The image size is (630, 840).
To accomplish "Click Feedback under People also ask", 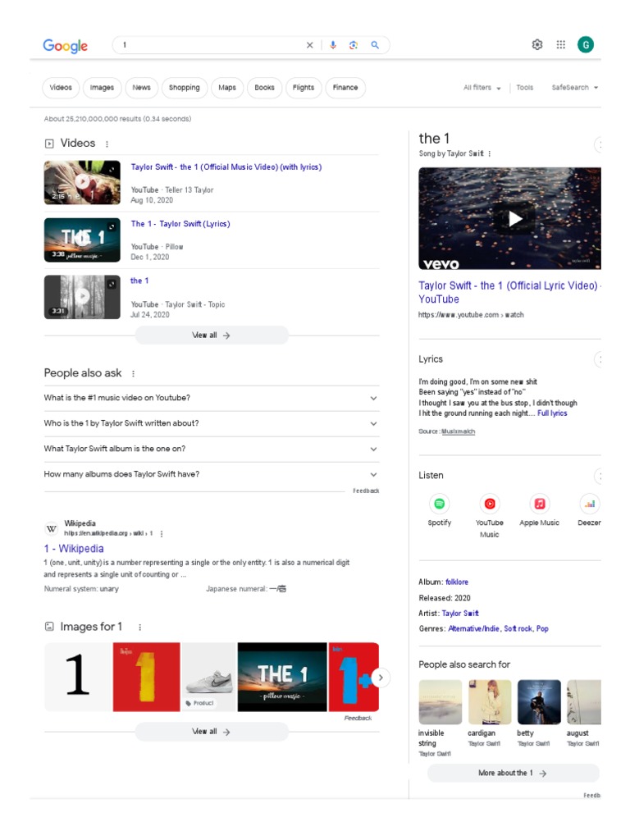I will click(366, 491).
